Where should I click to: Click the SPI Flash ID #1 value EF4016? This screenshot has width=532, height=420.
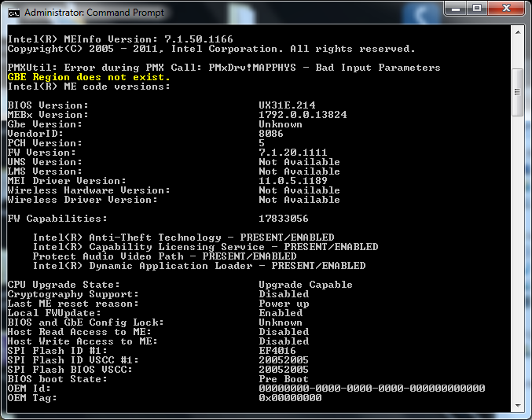(x=277, y=351)
